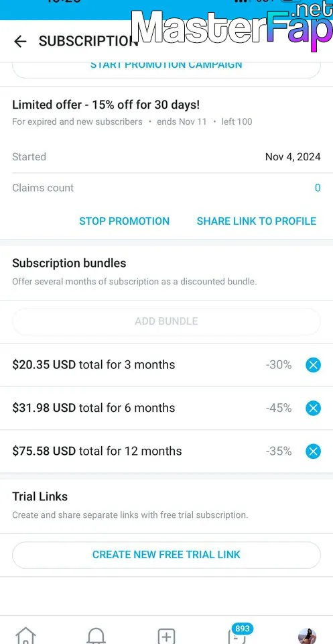Open the claims count value
333x644 pixels.
(x=318, y=188)
